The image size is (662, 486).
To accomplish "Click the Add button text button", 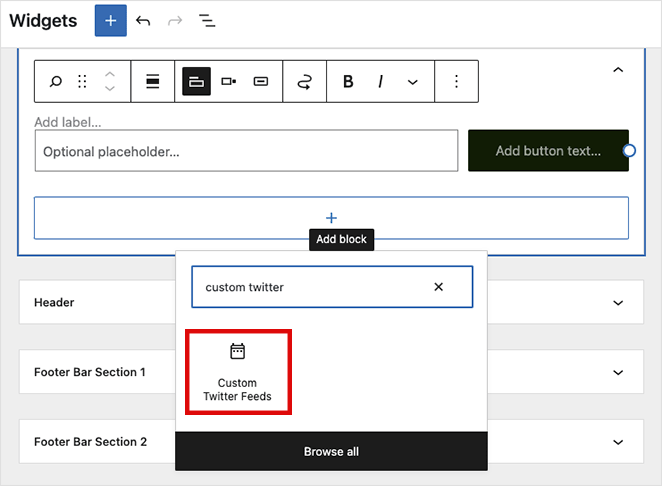I will [x=548, y=151].
